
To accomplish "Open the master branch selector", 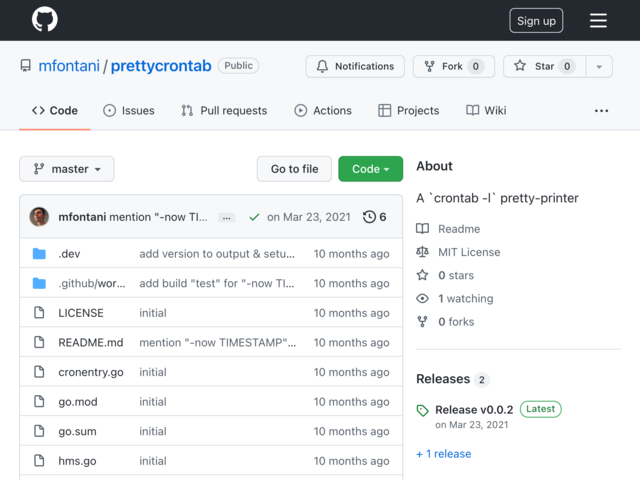I will tap(67, 169).
